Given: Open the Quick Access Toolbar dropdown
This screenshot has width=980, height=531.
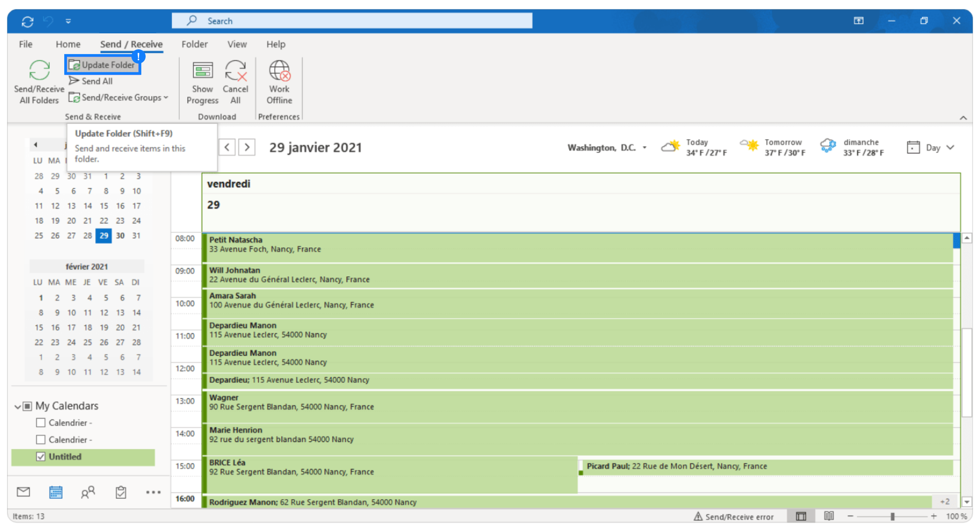Looking at the screenshot, I should coord(68,21).
